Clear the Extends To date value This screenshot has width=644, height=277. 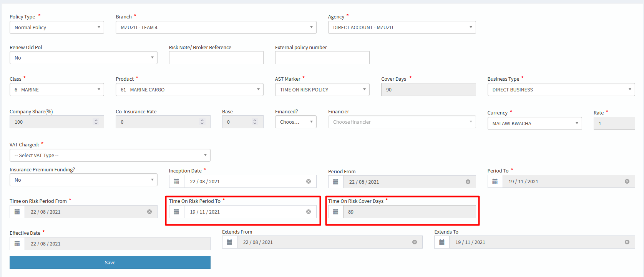tap(627, 242)
